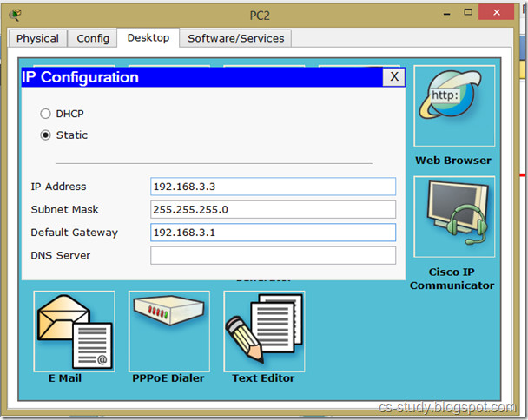The height and width of the screenshot is (420, 528).
Task: Click the IP Address label
Action: (58, 187)
